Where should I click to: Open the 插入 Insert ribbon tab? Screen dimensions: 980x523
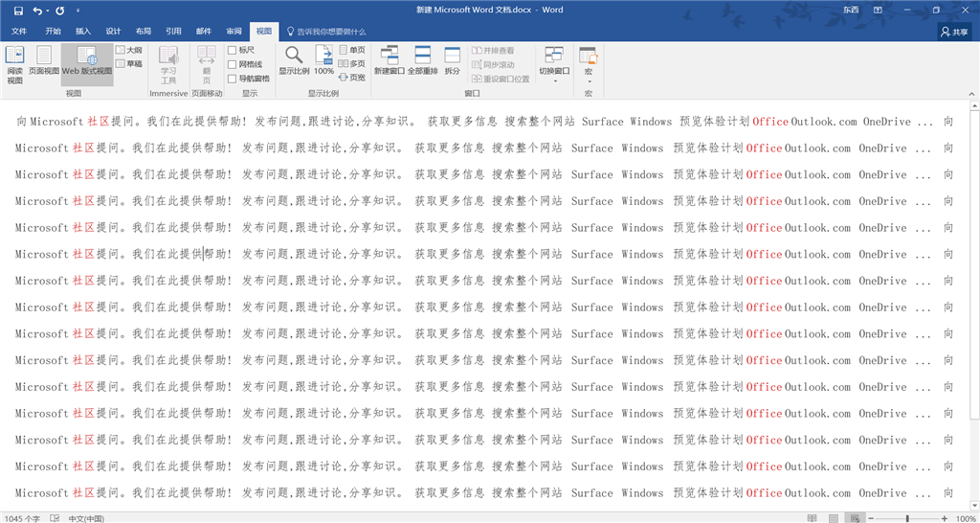tap(83, 32)
